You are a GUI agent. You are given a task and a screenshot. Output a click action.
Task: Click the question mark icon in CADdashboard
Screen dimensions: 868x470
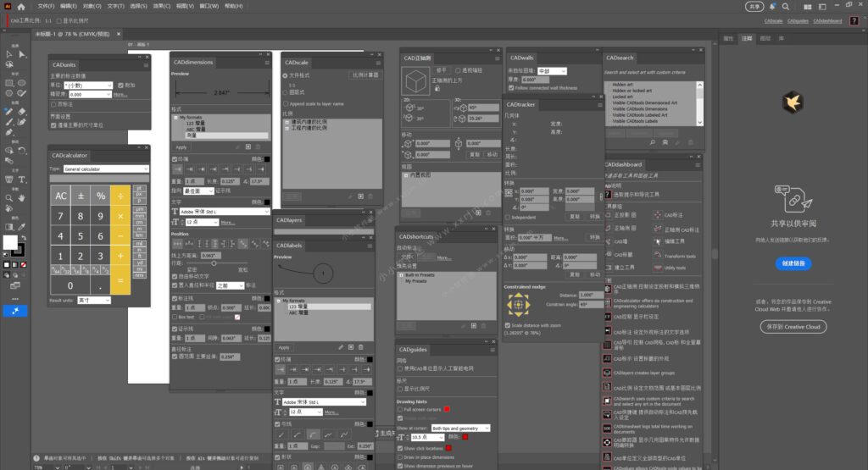point(608,195)
